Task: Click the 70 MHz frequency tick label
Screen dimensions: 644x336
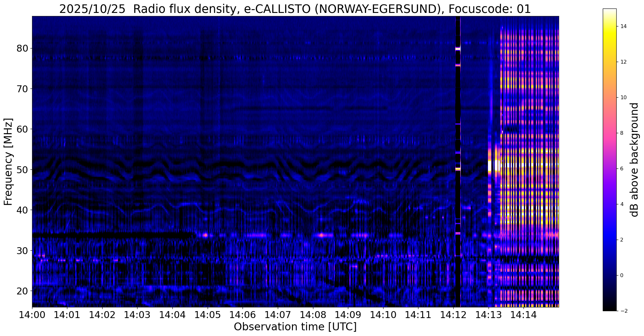Action: (x=22, y=89)
